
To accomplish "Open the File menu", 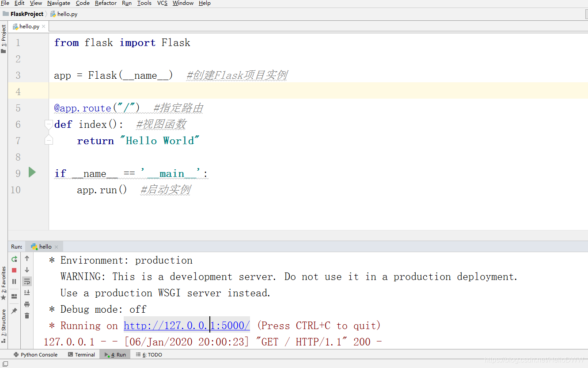I will pyautogui.click(x=5, y=3).
